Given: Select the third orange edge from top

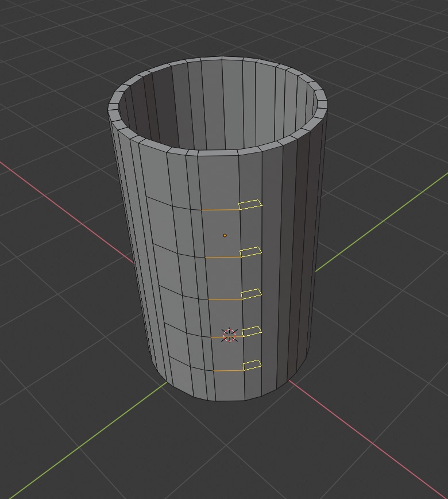Looking at the screenshot, I should 225,300.
